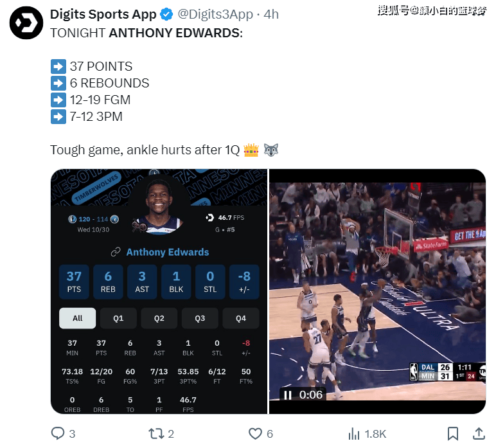Click the 37 PTS stat tile
The height and width of the screenshot is (448, 496).
pos(74,282)
